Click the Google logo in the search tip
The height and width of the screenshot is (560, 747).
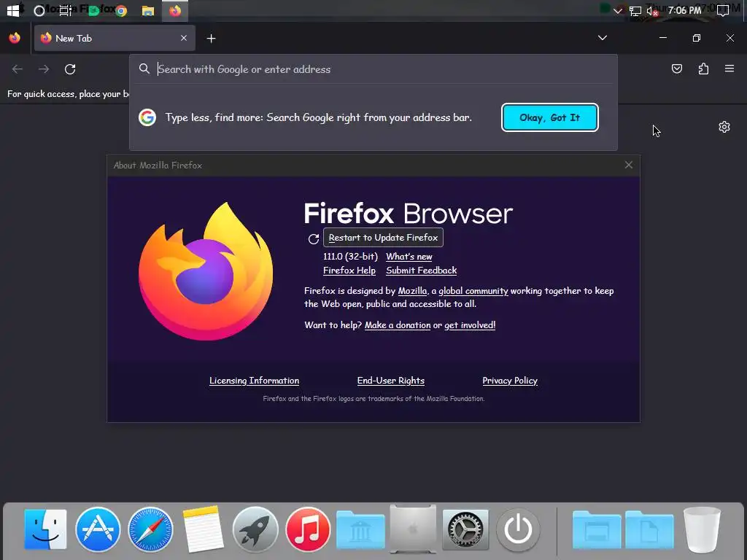pyautogui.click(x=147, y=117)
